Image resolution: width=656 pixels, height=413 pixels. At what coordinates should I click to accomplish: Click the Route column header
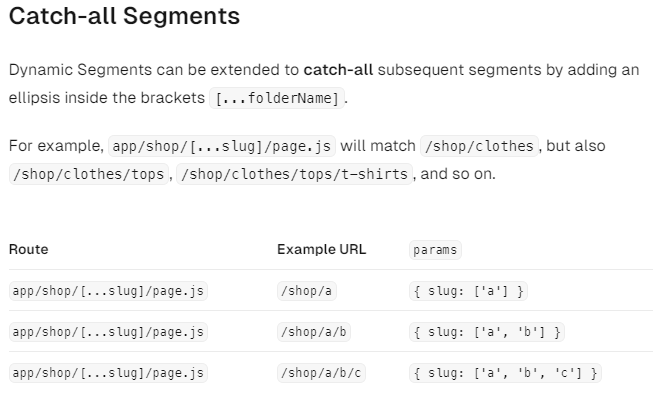coord(28,249)
